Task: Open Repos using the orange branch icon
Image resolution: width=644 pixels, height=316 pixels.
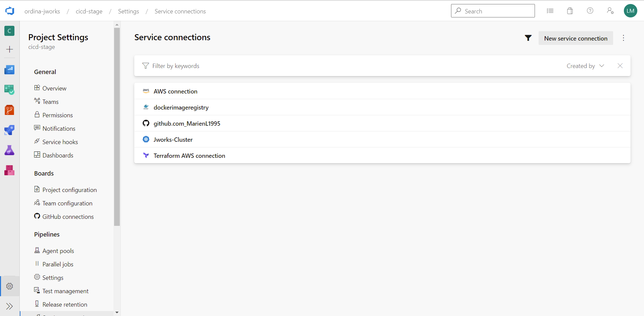Action: click(9, 110)
